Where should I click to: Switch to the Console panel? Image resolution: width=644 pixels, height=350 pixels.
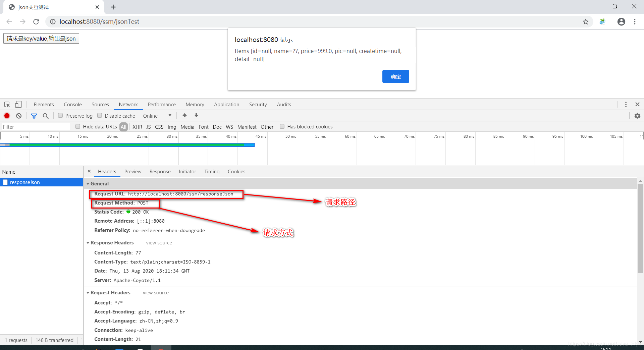[73, 105]
